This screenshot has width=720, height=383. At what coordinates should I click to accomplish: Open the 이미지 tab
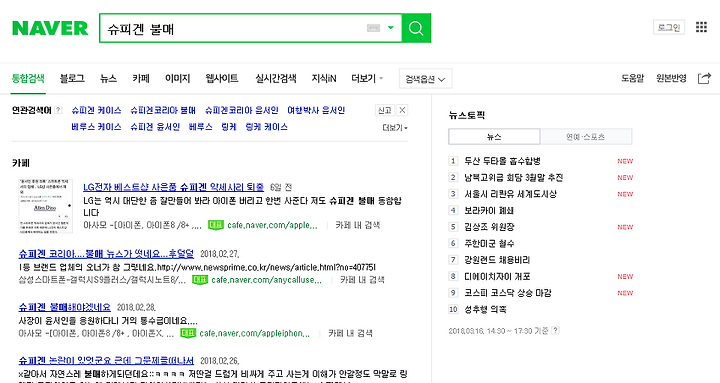coord(177,79)
